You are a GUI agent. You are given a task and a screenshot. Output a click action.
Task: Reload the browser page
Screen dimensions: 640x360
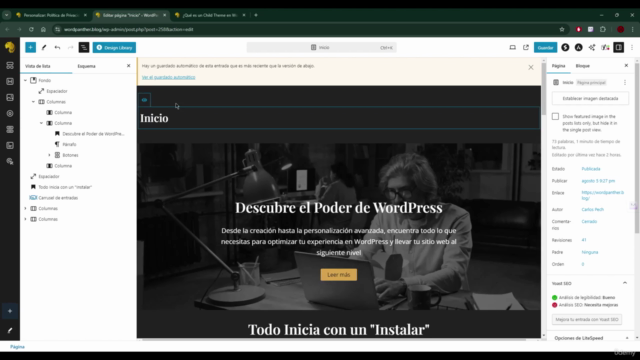pyautogui.click(x=31, y=29)
